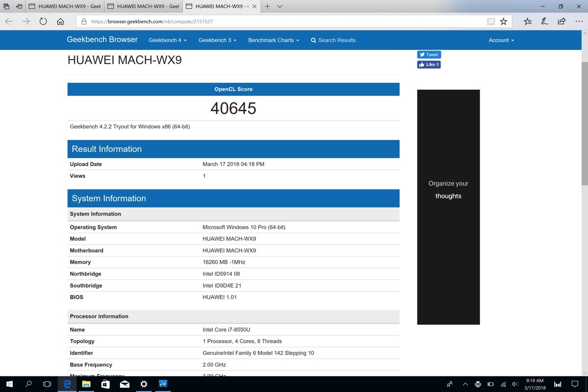Click the Facebook Like button
Image resolution: width=588 pixels, height=392 pixels.
429,64
